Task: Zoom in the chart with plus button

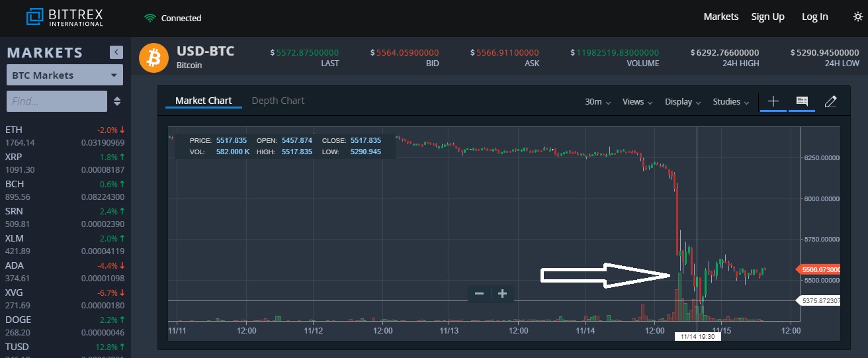Action: click(503, 293)
